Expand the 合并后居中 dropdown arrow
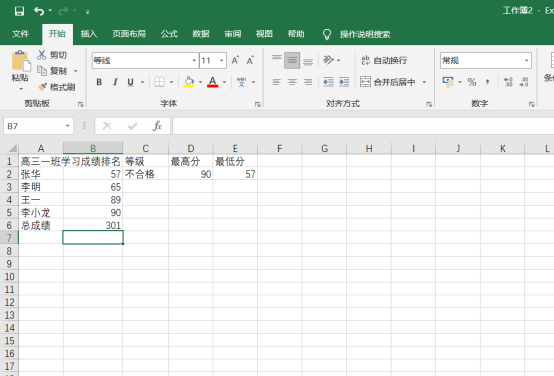 424,82
